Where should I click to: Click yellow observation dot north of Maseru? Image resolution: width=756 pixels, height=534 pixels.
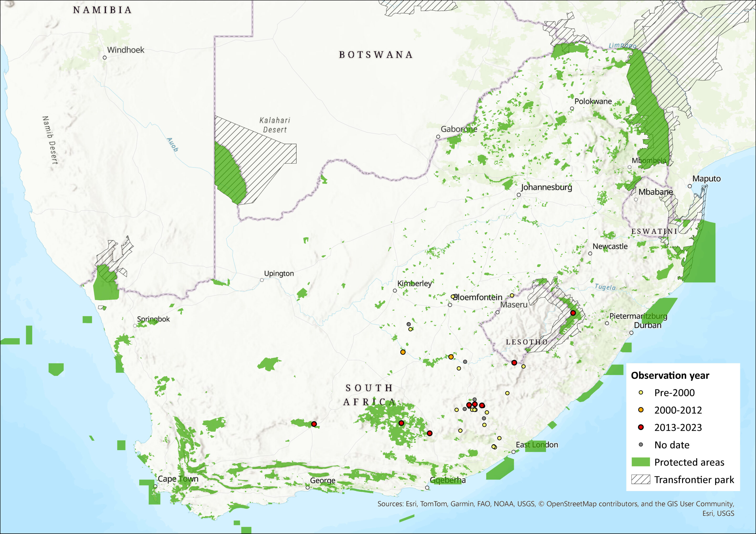(512, 296)
